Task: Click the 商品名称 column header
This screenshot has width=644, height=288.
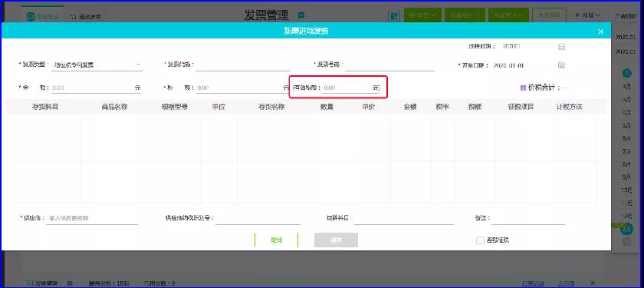Action: (114, 107)
